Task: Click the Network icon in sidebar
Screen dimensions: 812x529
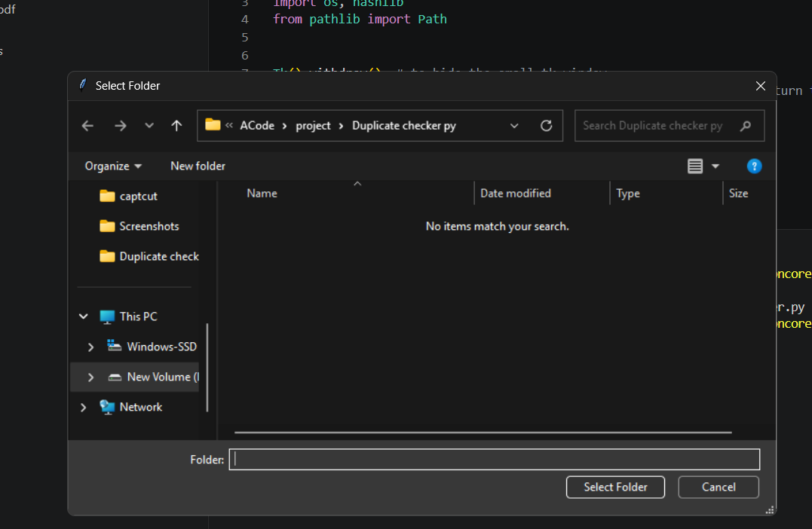Action: point(107,407)
